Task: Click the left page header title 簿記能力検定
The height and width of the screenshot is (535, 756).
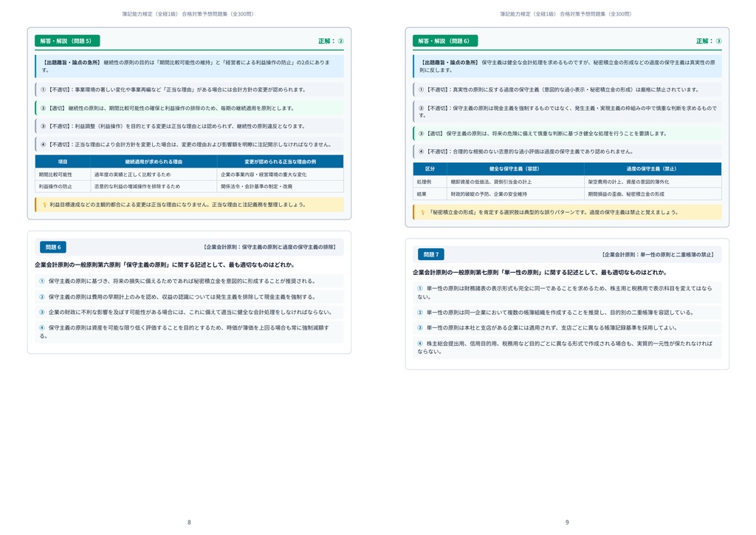Action: (188, 14)
